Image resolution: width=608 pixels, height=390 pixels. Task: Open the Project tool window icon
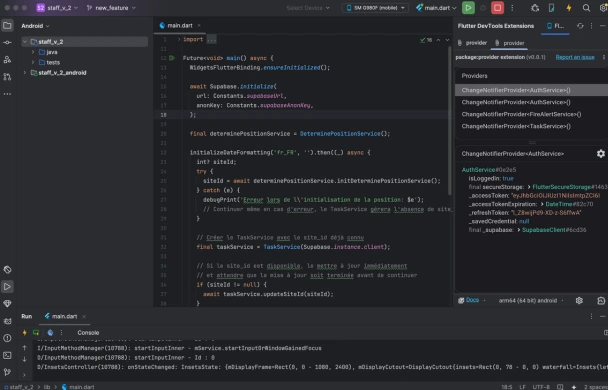pos(7,26)
